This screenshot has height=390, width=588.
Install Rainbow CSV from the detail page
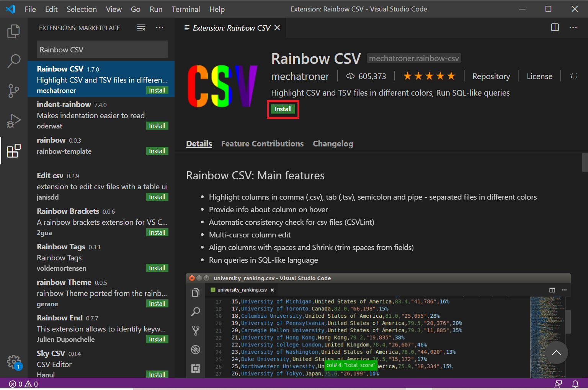point(283,109)
